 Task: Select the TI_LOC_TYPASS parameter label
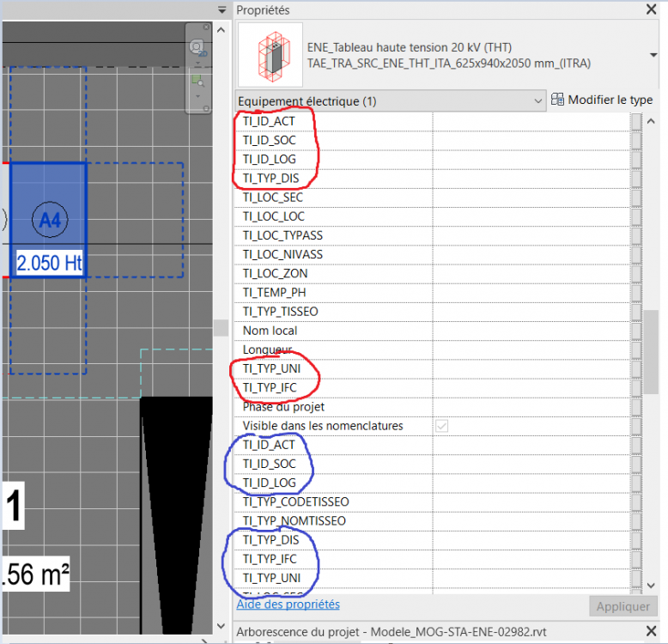[x=282, y=235]
